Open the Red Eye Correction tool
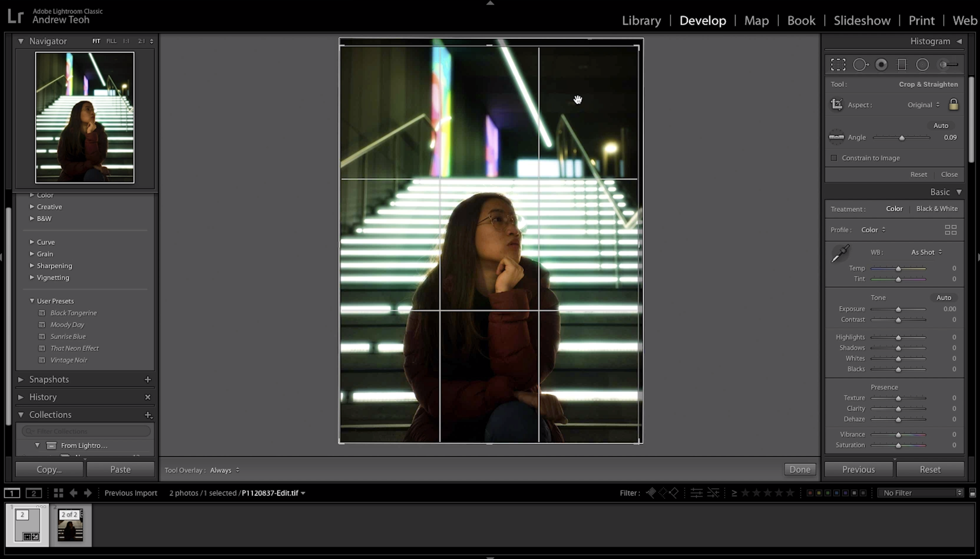The image size is (980, 559). pyautogui.click(x=881, y=64)
